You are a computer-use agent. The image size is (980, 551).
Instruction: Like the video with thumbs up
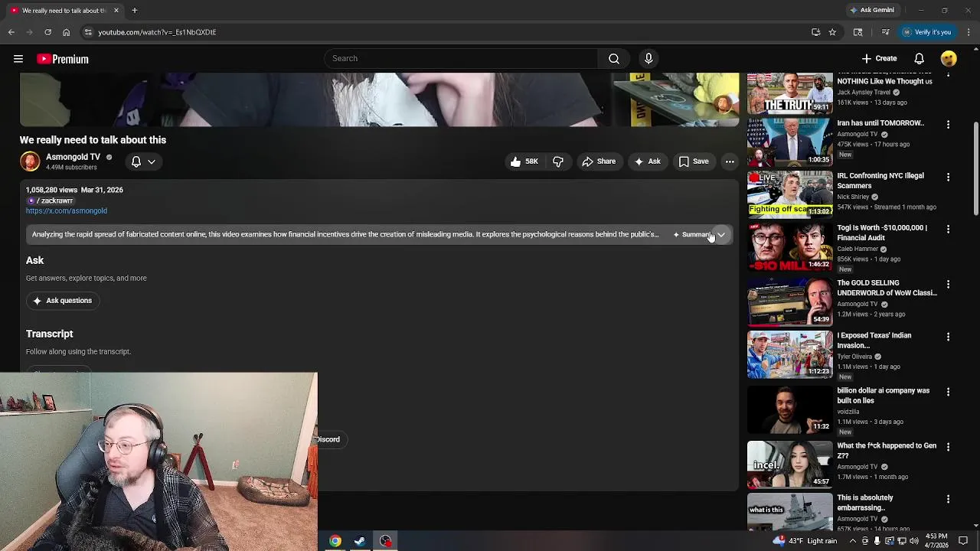point(524,161)
